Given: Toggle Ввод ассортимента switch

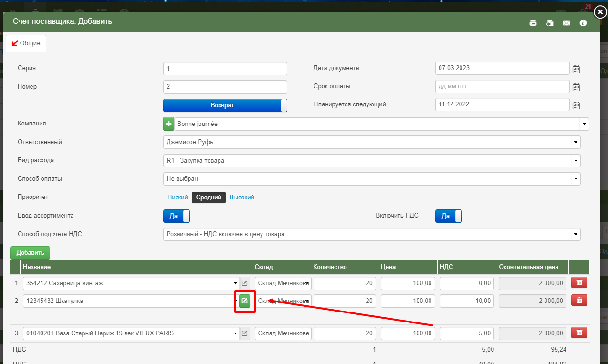Looking at the screenshot, I should (177, 216).
